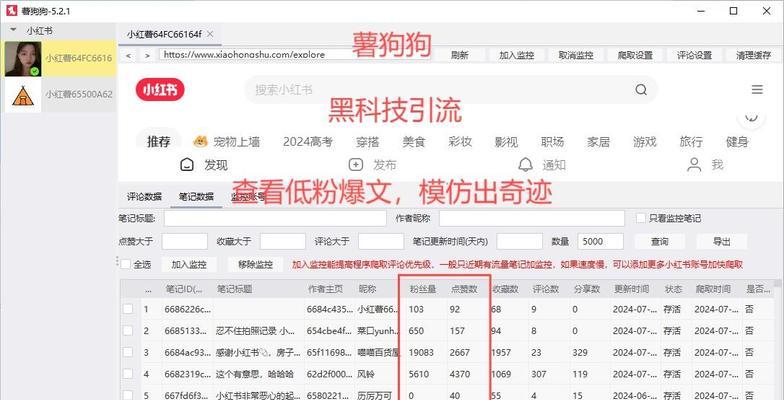Collapse the 小红书 account tree arrow

(13, 30)
